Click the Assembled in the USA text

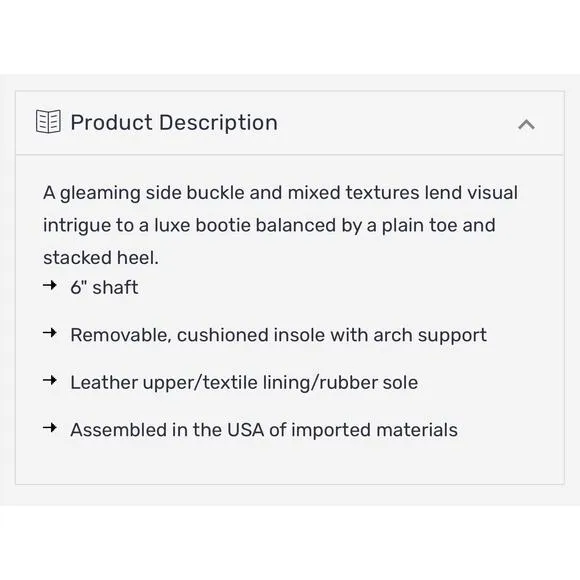pos(264,430)
